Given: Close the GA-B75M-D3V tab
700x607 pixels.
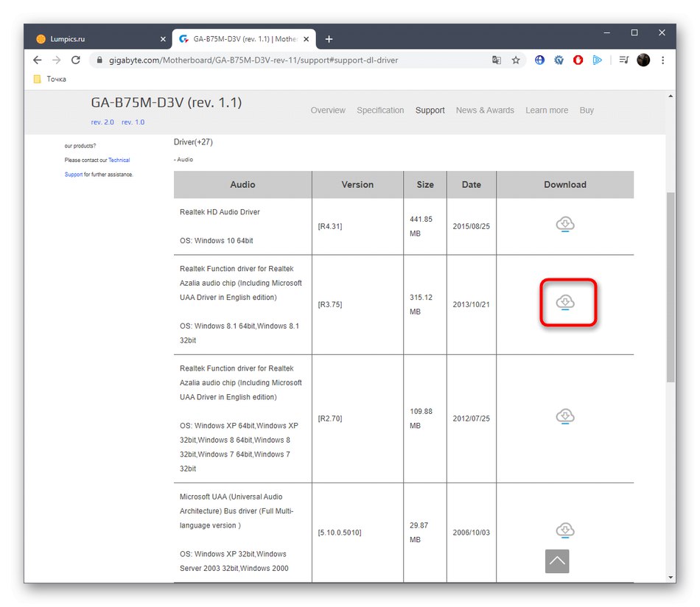Looking at the screenshot, I should 307,39.
